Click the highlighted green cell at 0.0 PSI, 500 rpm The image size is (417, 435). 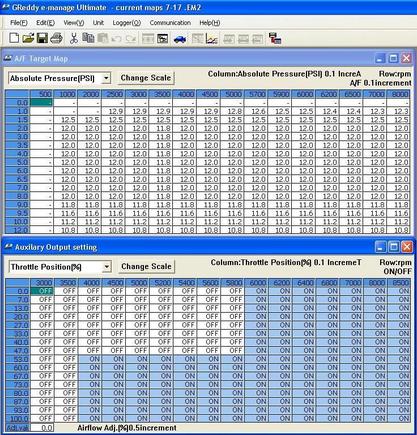click(41, 103)
